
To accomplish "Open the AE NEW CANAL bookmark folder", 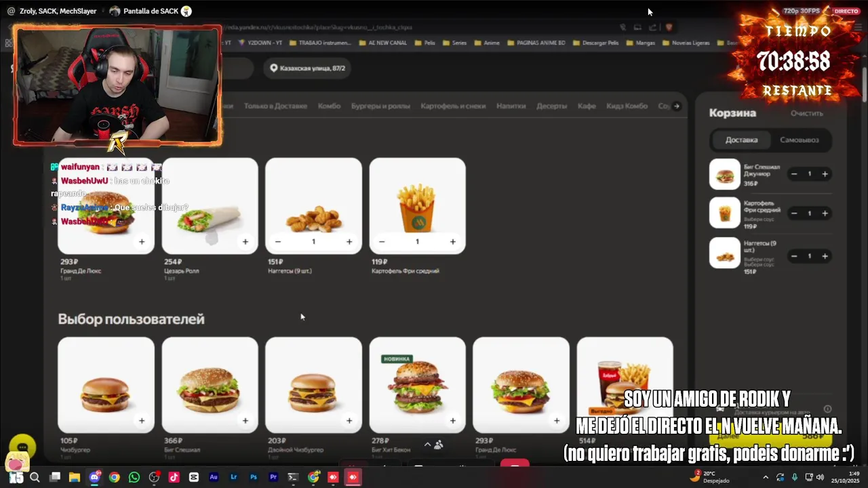I will (x=382, y=43).
